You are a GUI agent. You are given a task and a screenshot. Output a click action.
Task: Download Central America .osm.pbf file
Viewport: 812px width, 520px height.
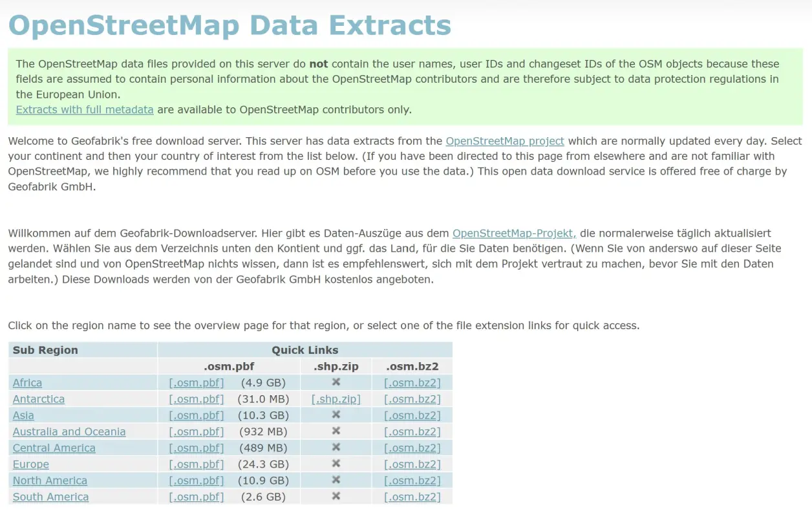[x=197, y=448]
